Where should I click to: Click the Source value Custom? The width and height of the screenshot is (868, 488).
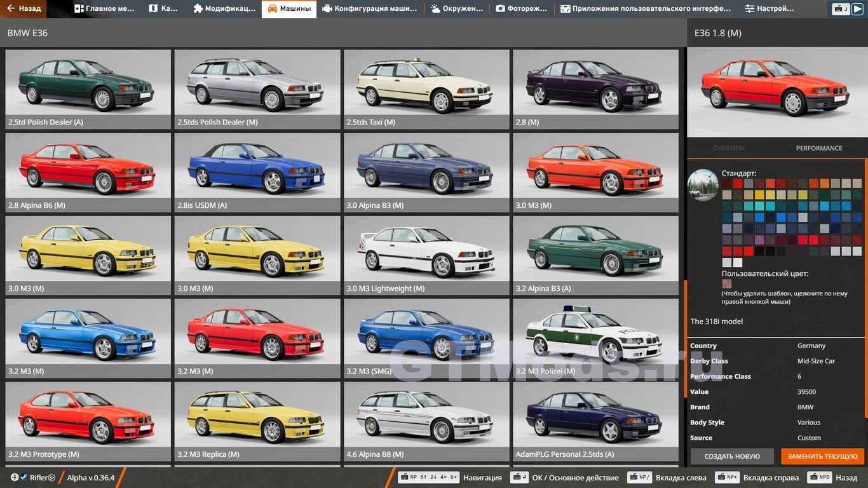click(x=809, y=438)
